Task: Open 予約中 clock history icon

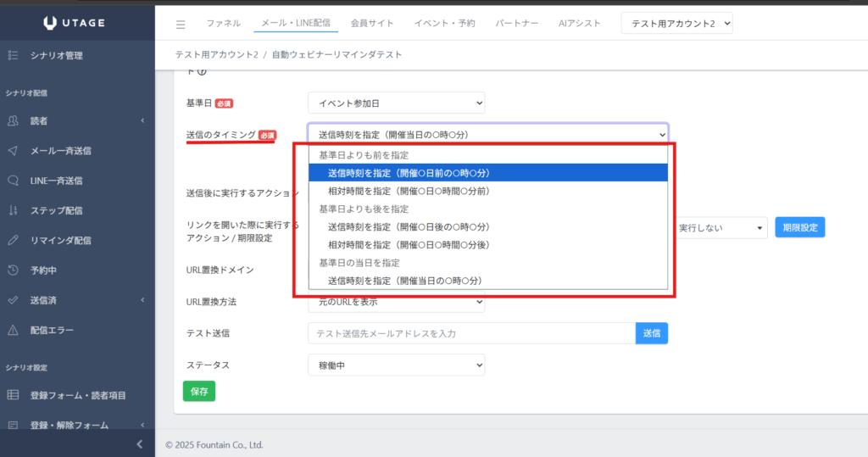Action: 13,270
